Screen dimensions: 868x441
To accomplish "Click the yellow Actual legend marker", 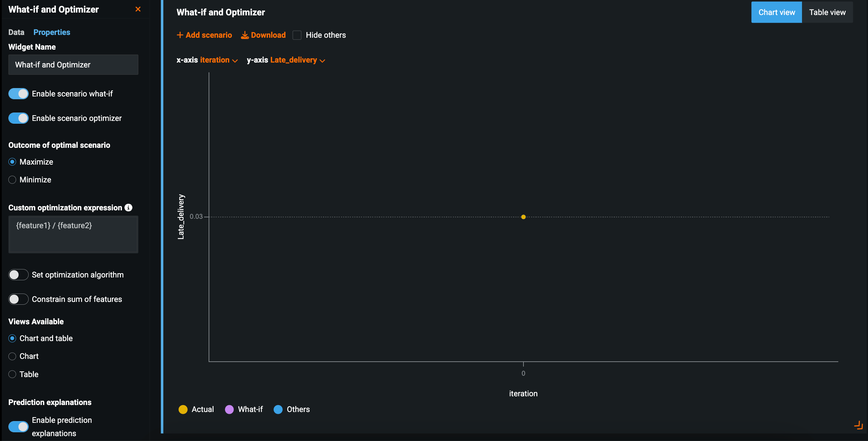I will coord(183,410).
